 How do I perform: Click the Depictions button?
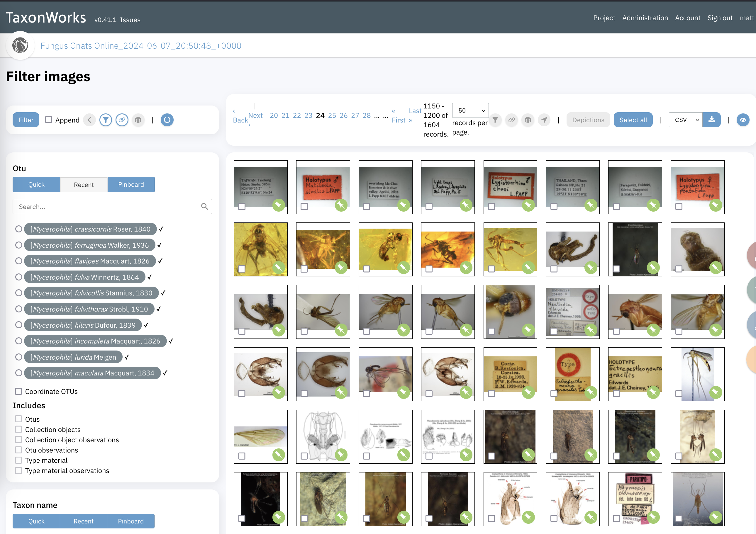point(588,120)
